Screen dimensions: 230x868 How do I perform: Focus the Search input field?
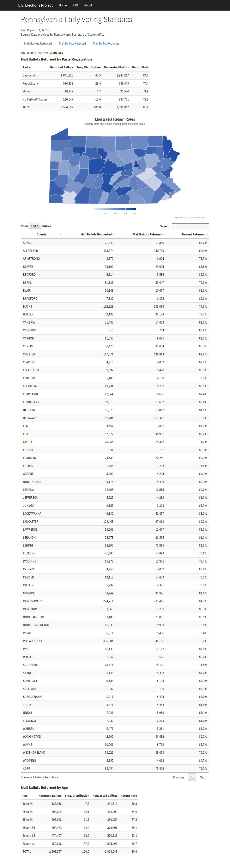190,226
